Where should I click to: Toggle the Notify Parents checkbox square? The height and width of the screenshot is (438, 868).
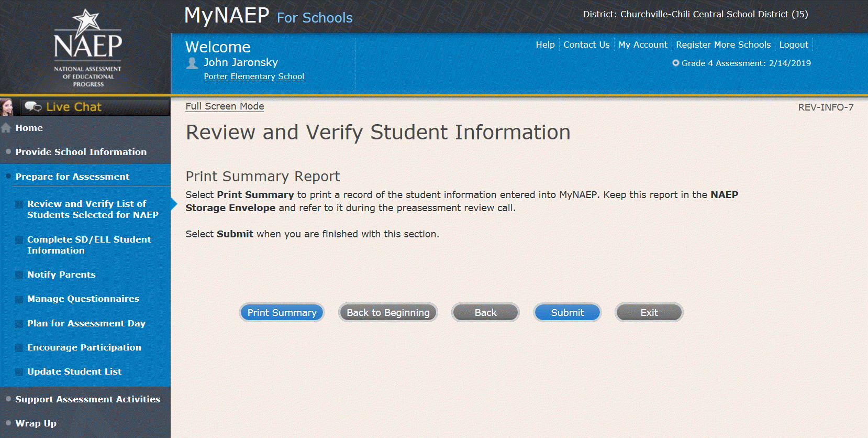[19, 275]
